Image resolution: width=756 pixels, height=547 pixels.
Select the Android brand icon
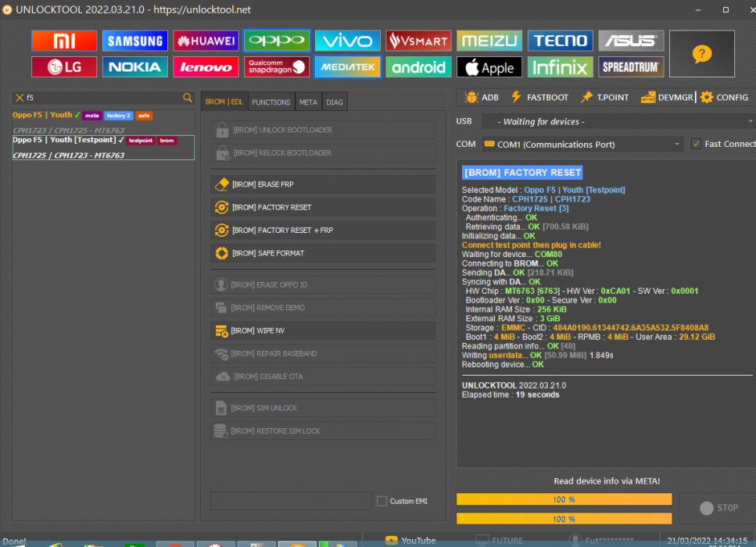(418, 67)
